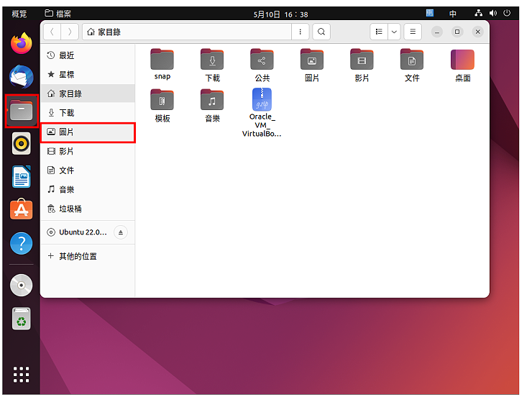The image size is (532, 402).
Task: Open the 概覽 activities overview
Action: [x=19, y=14]
